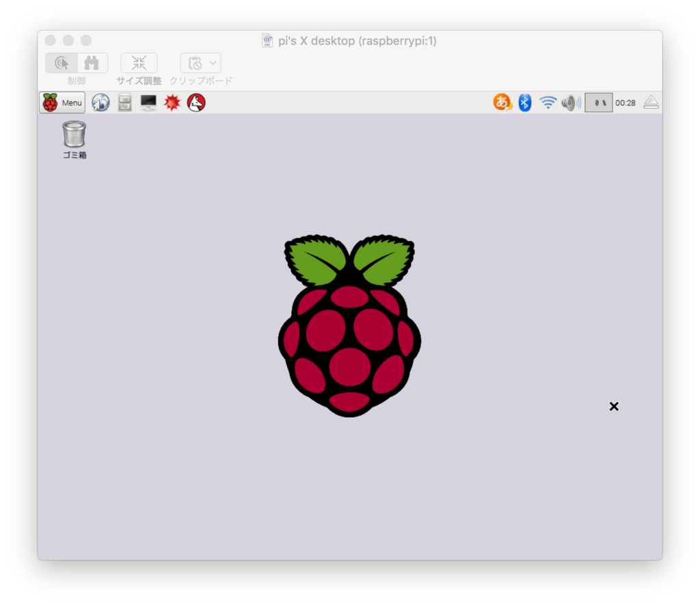Launch Wolfram wolf icon
Image resolution: width=700 pixels, height=605 pixels.
[x=196, y=103]
